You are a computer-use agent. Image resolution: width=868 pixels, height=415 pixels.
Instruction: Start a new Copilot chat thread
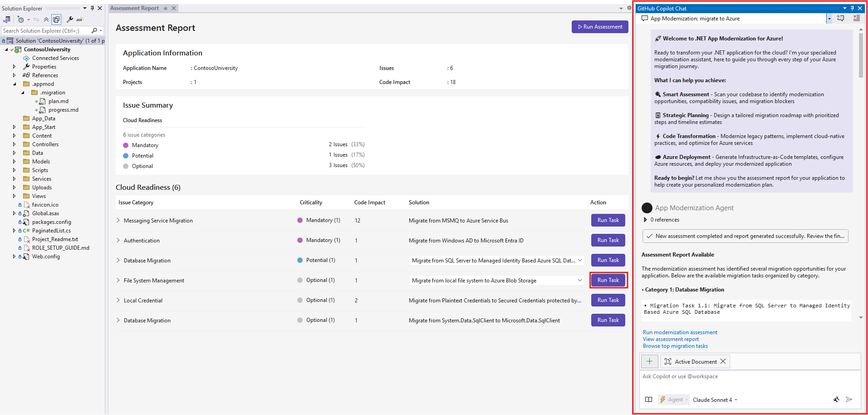(841, 18)
